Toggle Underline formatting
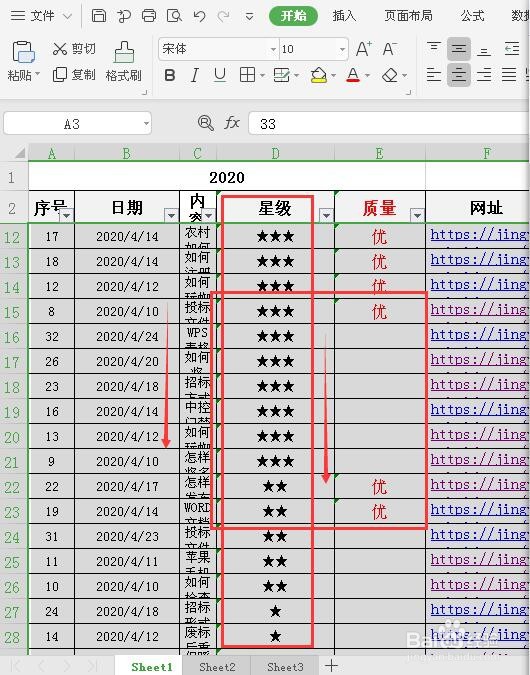The width and height of the screenshot is (530, 675). pos(220,75)
